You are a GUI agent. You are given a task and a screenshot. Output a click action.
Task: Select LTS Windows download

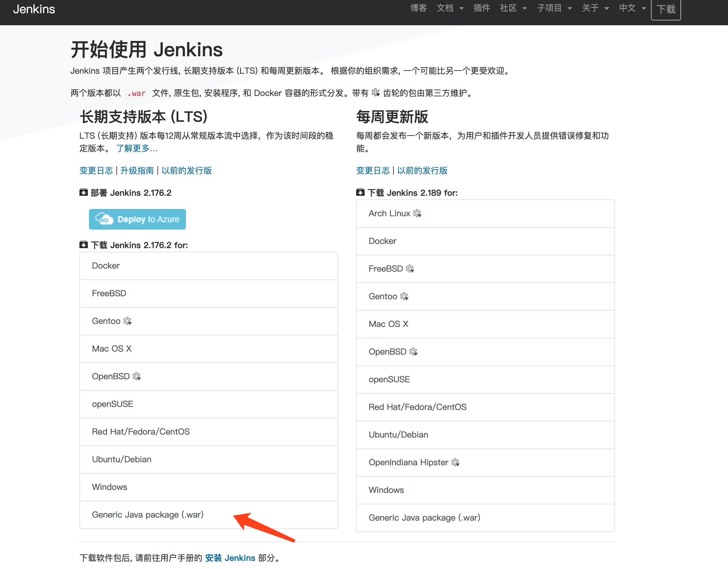tap(209, 487)
